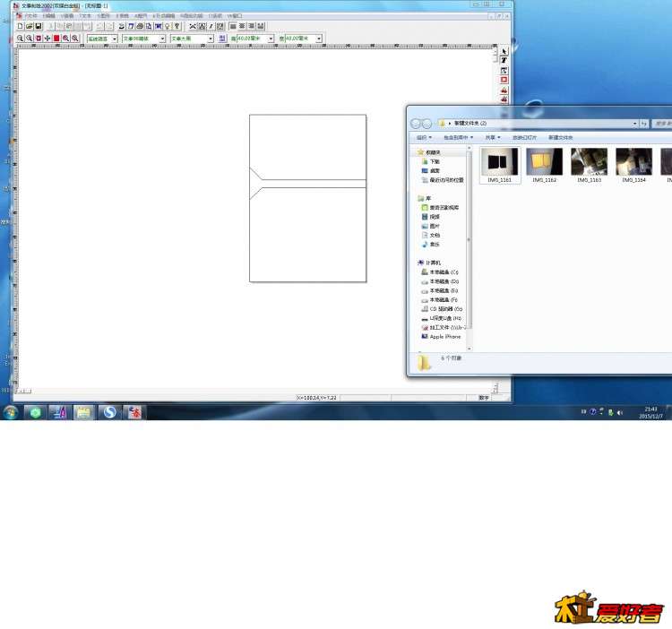672x629 pixels.
Task: Click the Explorer back navigation button
Action: (x=416, y=123)
